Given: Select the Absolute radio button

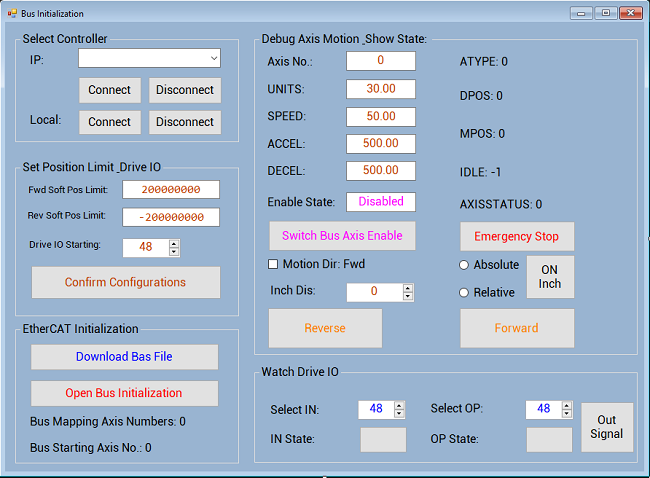Looking at the screenshot, I should (464, 265).
